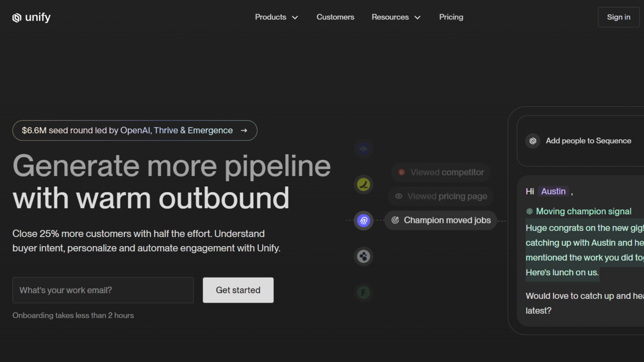
Task: Click the Sign in button
Action: 618,17
